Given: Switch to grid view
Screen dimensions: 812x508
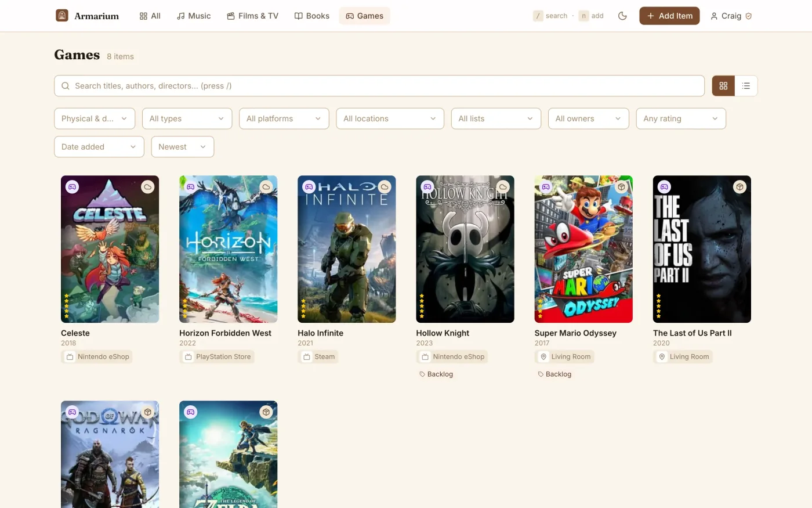Looking at the screenshot, I should 723,86.
